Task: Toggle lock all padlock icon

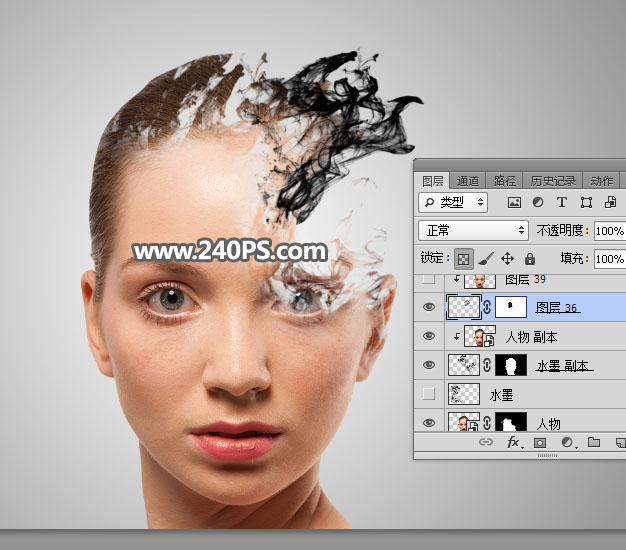Action: point(529,259)
